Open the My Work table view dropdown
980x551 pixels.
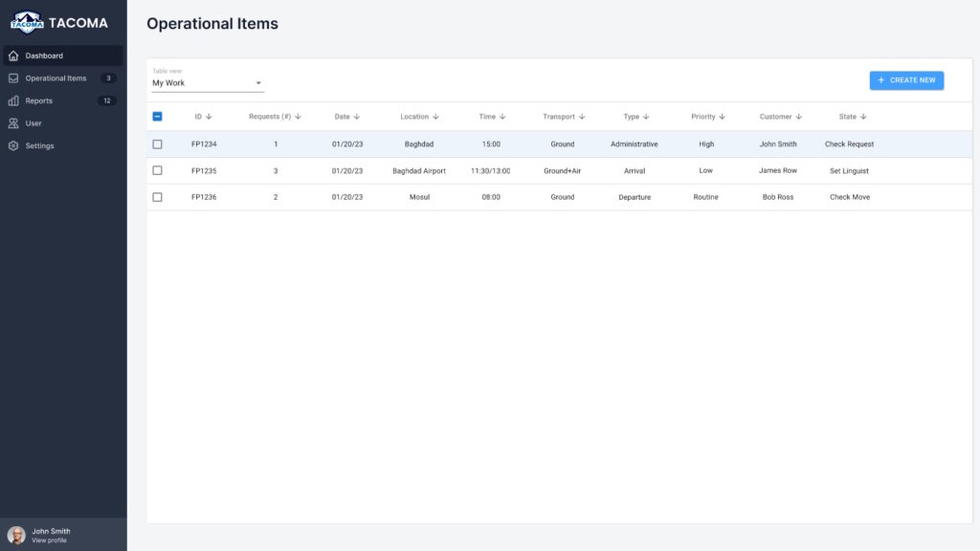point(208,83)
